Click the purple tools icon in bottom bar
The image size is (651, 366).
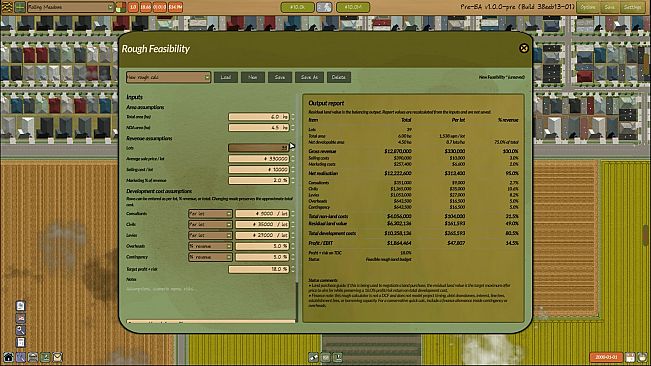tap(20, 357)
